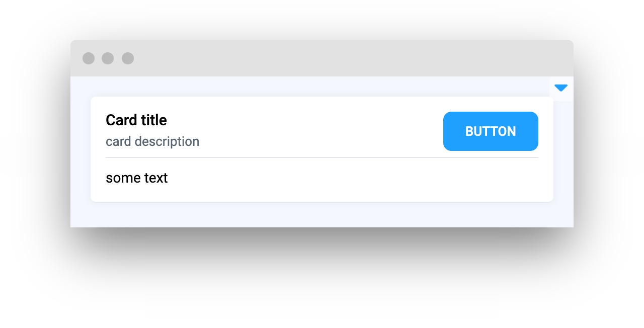The width and height of the screenshot is (644, 328).
Task: Expand the blue triangle dropdown arrow
Action: [561, 88]
